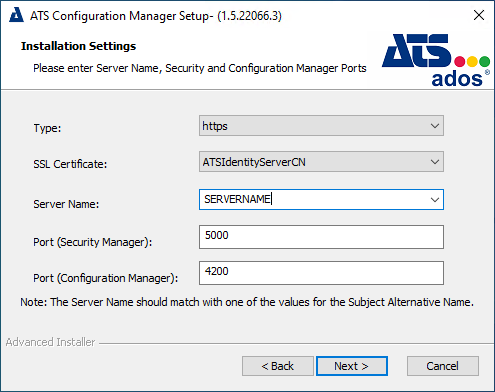Screen dimensions: 495x392
Task: Click the window title text
Action: tap(156, 16)
